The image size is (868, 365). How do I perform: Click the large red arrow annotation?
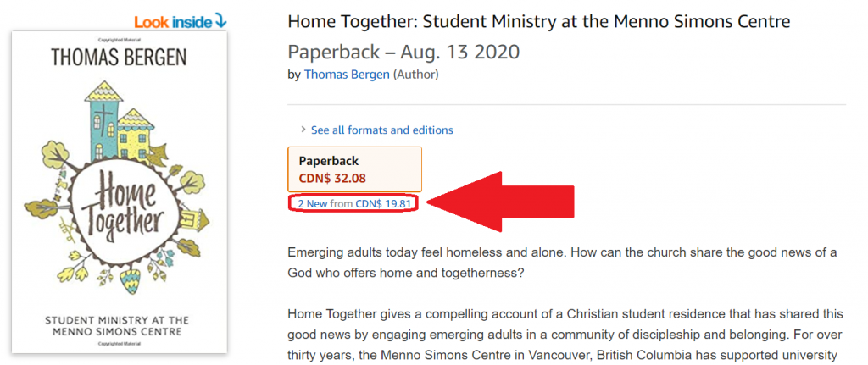(500, 202)
